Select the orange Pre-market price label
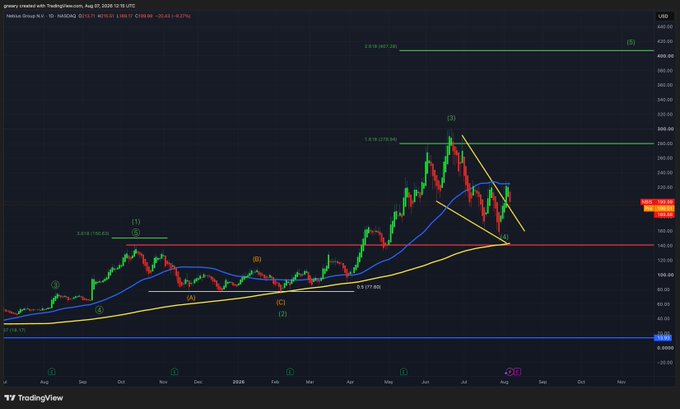This screenshot has width=680, height=409. click(658, 209)
